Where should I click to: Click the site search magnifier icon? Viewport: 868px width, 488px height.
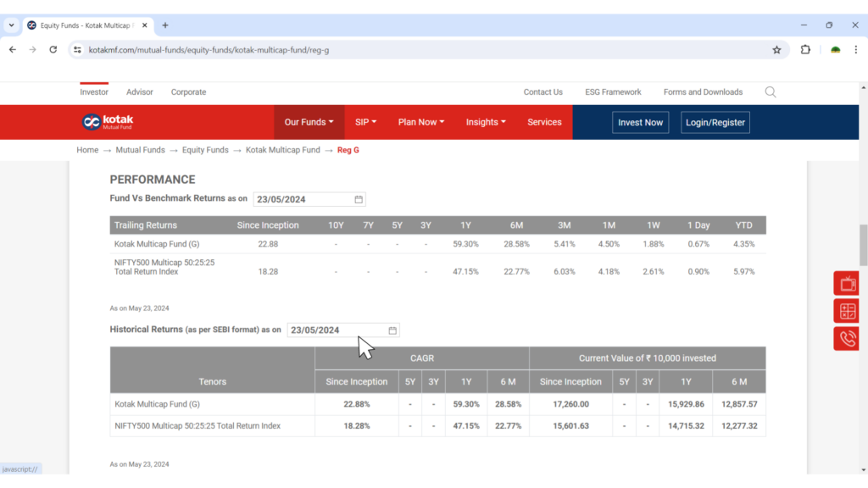pyautogui.click(x=770, y=91)
